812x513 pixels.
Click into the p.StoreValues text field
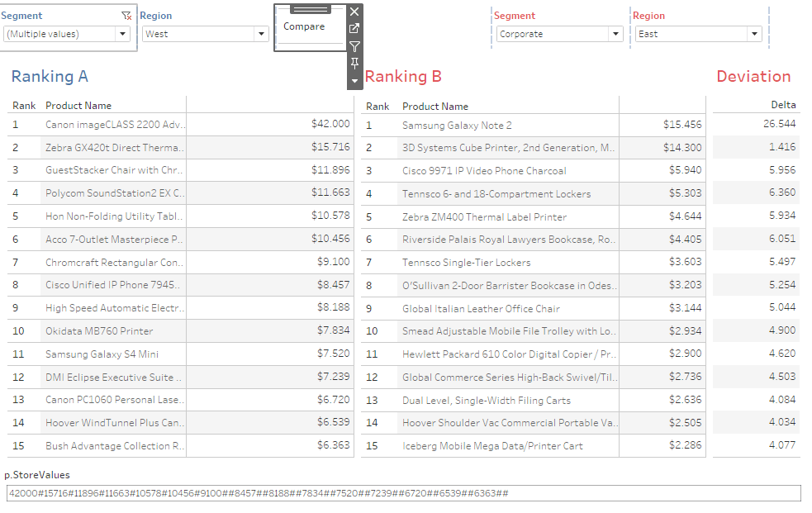tap(402, 493)
